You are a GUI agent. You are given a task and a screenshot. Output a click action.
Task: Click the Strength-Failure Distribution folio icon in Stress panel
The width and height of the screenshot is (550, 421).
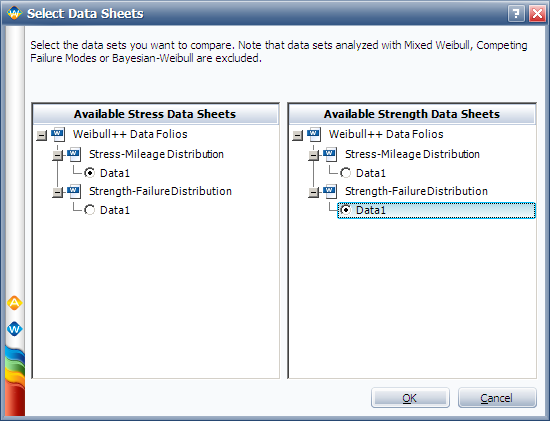[74, 191]
